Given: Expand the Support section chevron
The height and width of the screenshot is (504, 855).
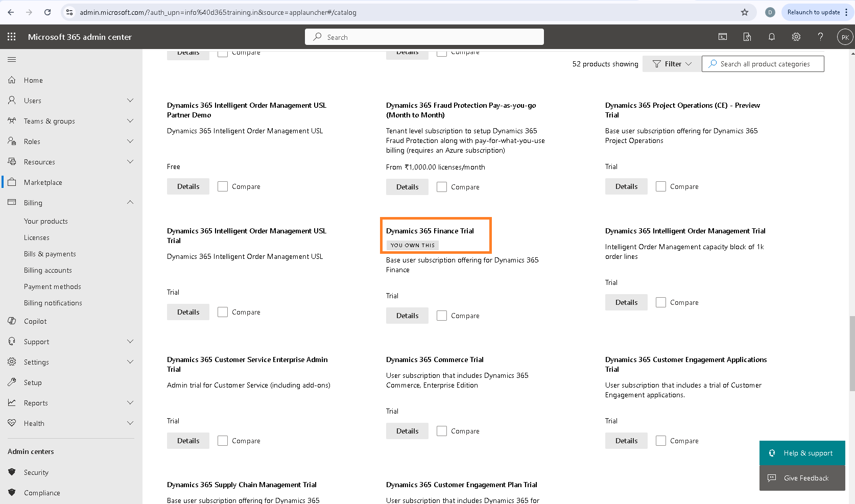Looking at the screenshot, I should [x=130, y=342].
